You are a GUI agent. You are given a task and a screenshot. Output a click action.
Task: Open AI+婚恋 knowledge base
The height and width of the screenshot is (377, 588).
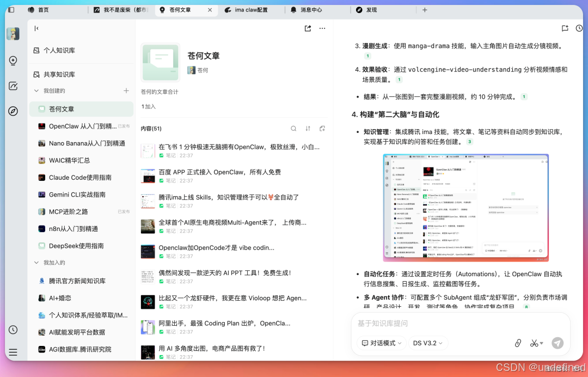click(x=81, y=298)
